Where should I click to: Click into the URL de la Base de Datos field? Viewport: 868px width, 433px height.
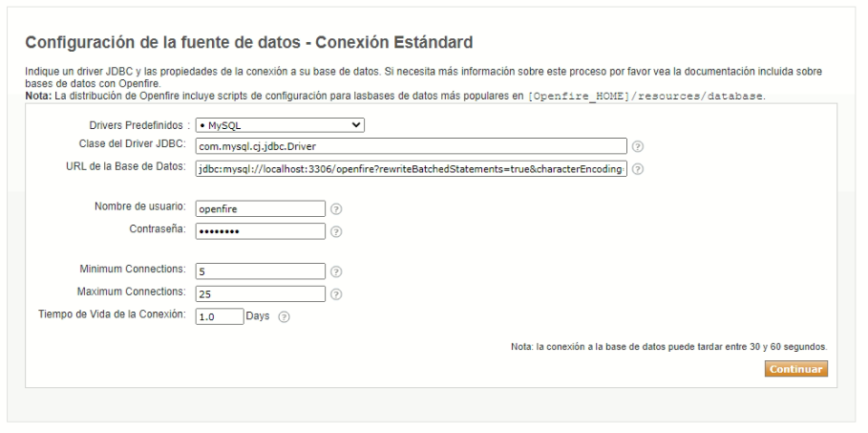point(411,168)
